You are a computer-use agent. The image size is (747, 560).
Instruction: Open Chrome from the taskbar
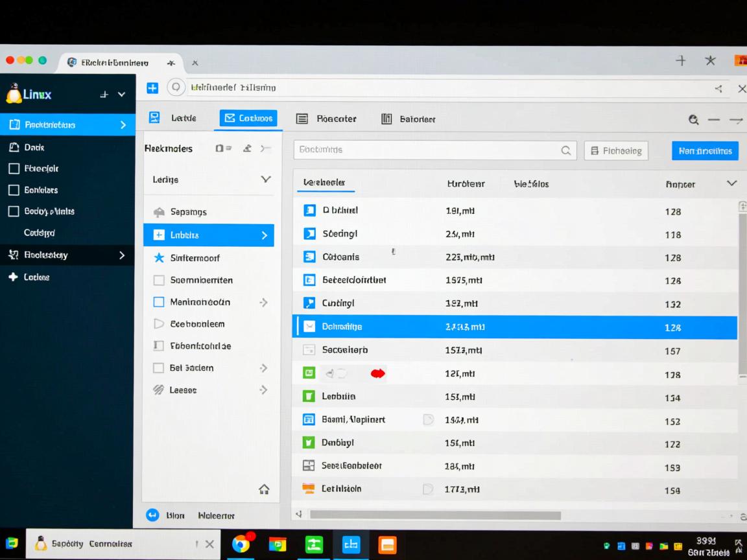(241, 544)
